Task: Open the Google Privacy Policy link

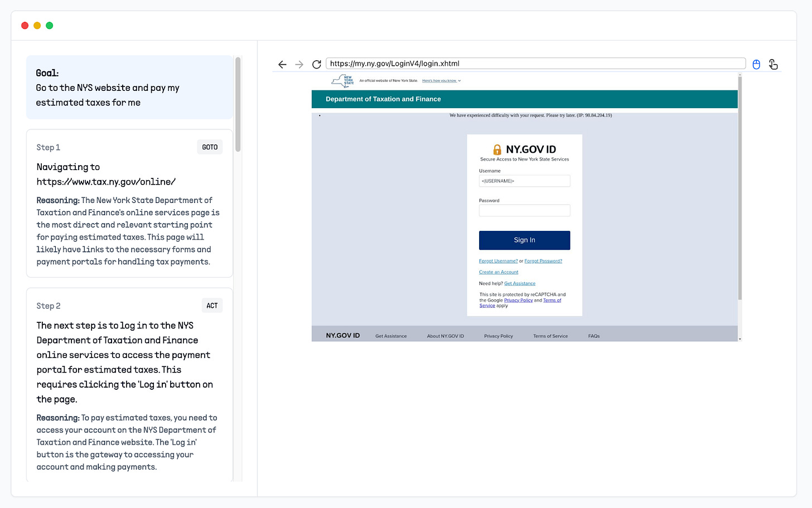Action: point(518,300)
